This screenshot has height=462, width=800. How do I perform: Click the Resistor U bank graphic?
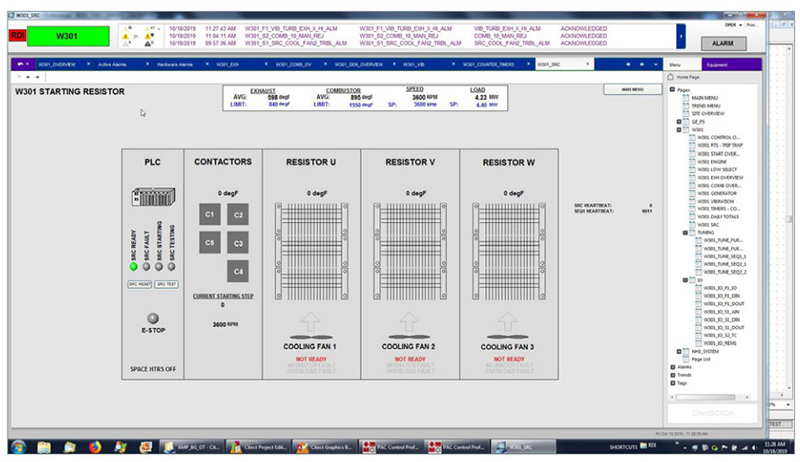pos(311,251)
